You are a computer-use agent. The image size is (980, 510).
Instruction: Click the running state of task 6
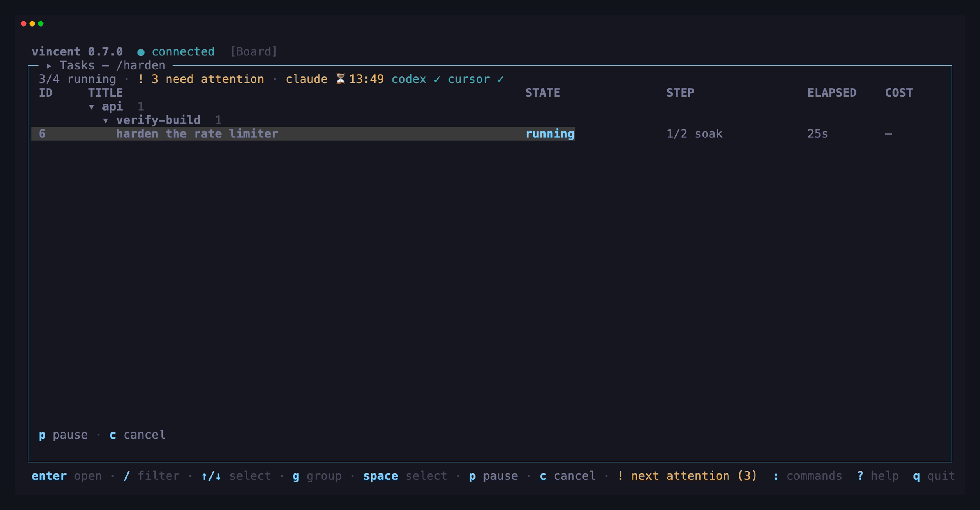(x=550, y=134)
